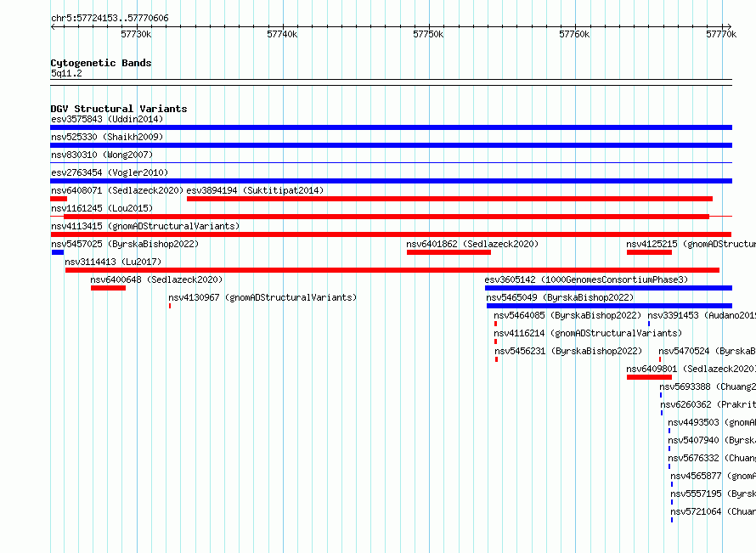The image size is (756, 553).
Task: Select the nsv5676332 small blue marker
Action: (x=669, y=466)
